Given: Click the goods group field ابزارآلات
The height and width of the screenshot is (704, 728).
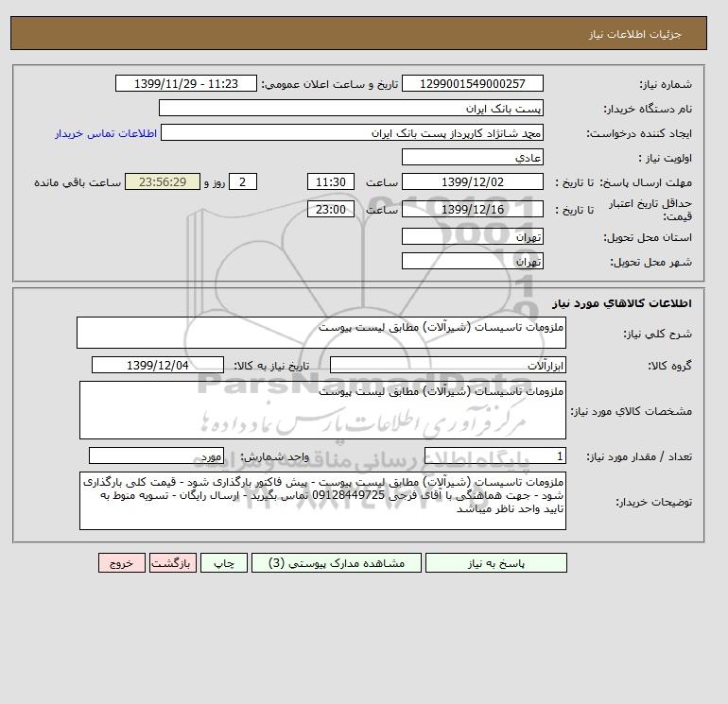Looking at the screenshot, I should [447, 365].
